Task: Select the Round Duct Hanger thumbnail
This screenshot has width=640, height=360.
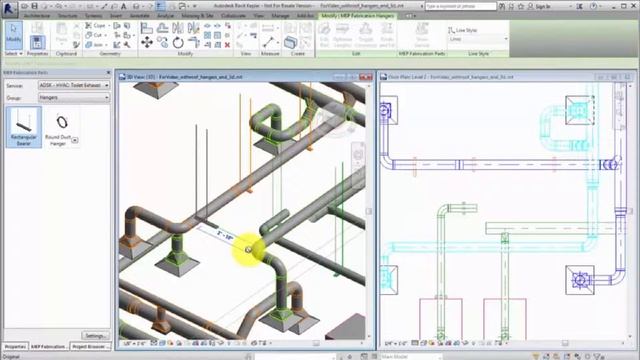Action: coord(61,127)
